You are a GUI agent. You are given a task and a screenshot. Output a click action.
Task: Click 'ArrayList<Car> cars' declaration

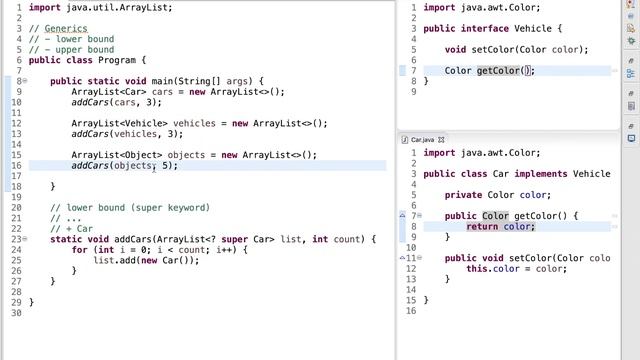click(x=122, y=92)
